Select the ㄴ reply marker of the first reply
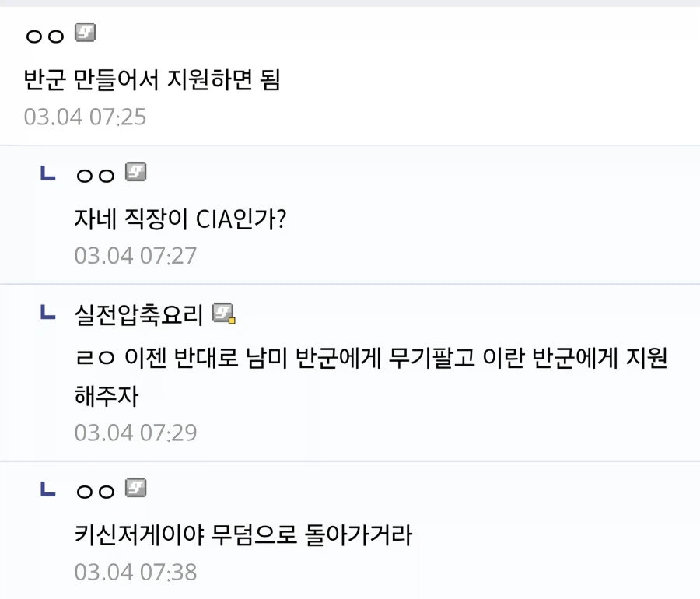Image resolution: width=700 pixels, height=599 pixels. [47, 173]
